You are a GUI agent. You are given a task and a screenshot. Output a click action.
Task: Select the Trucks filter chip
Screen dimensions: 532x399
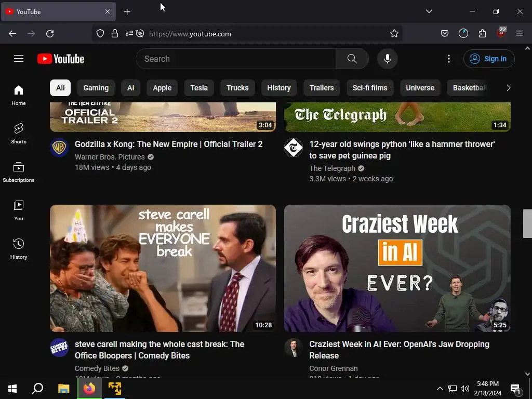[x=237, y=88]
